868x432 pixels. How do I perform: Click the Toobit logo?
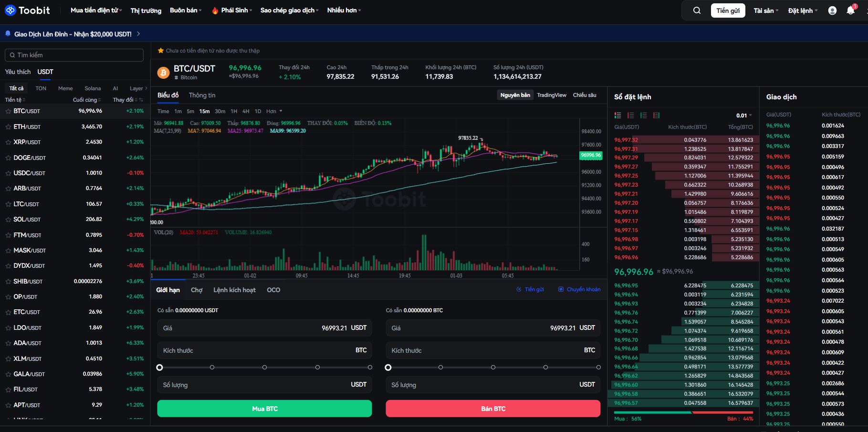tap(27, 10)
